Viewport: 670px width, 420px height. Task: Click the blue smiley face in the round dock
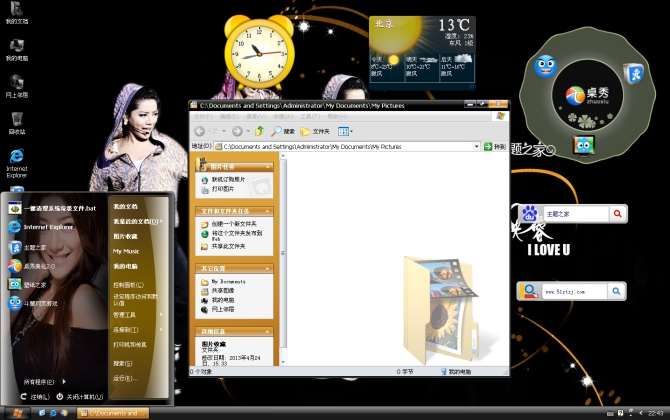tap(546, 66)
